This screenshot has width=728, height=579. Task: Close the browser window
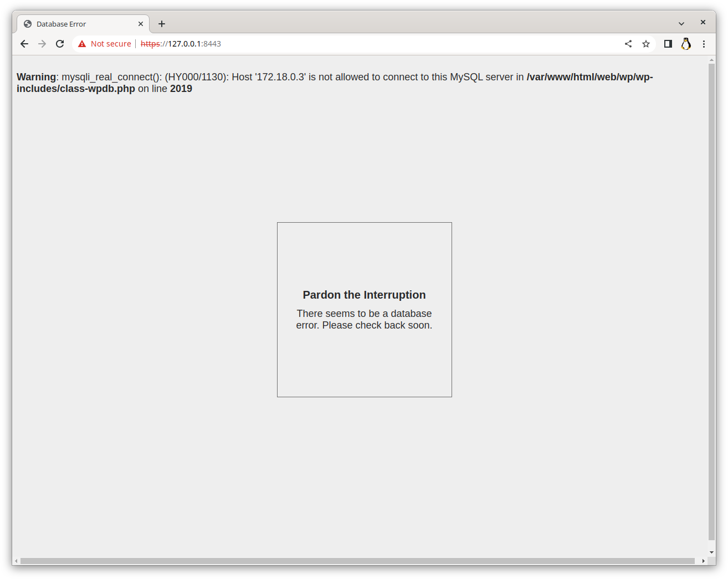click(703, 22)
